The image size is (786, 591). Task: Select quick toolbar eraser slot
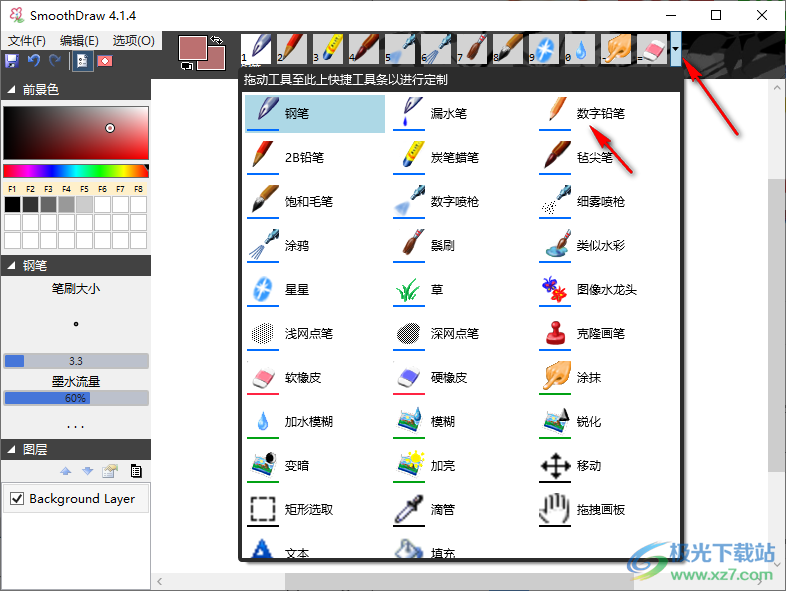(652, 49)
